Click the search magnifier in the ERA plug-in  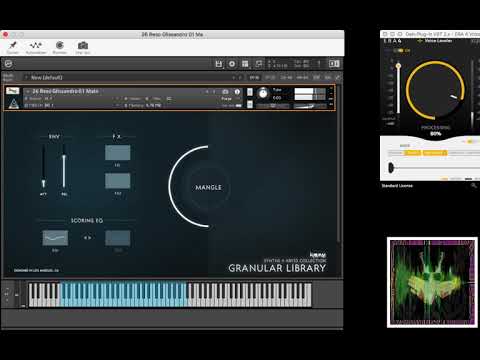point(474,186)
